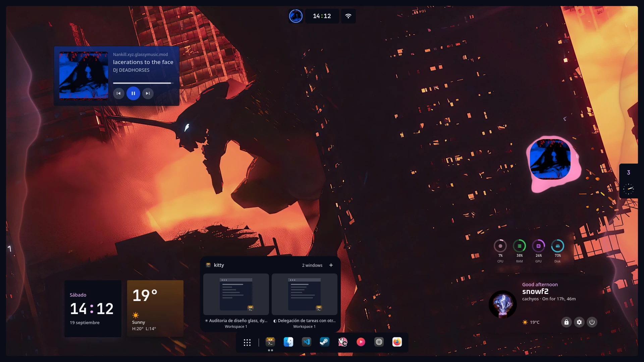This screenshot has height=362, width=644.
Task: Launch Steam from the dock
Action: click(x=325, y=342)
